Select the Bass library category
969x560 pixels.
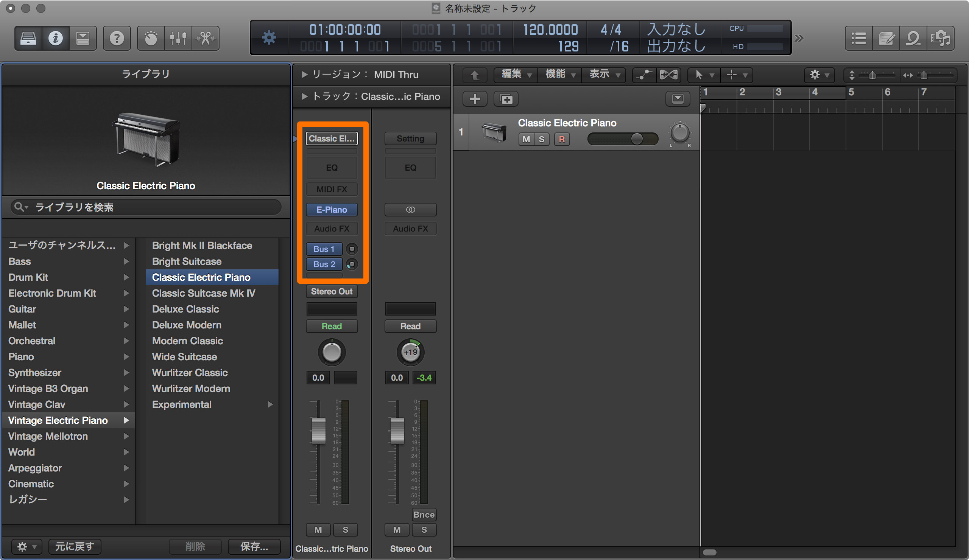pos(69,261)
